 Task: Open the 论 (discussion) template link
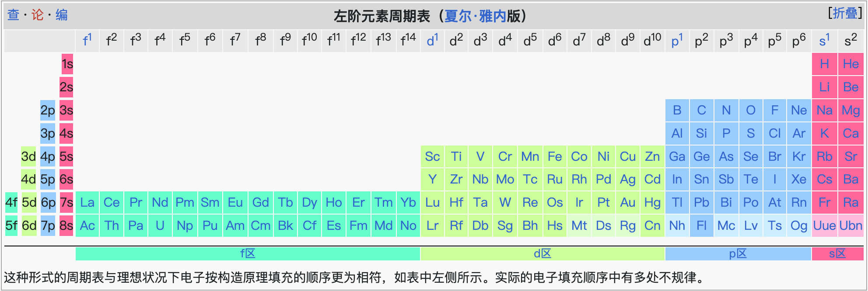pyautogui.click(x=38, y=15)
